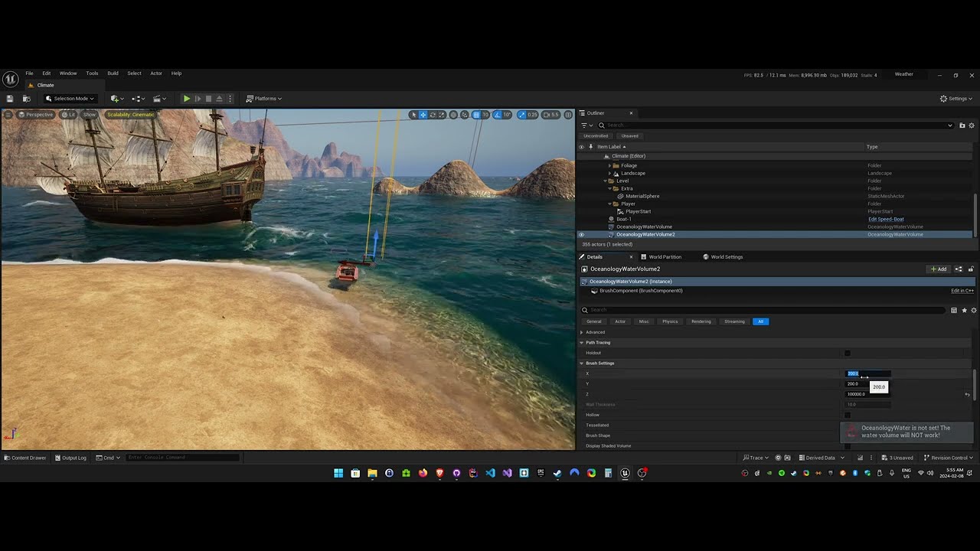The height and width of the screenshot is (551, 980).
Task: Open Selection Mode dropdown
Action: (x=70, y=99)
